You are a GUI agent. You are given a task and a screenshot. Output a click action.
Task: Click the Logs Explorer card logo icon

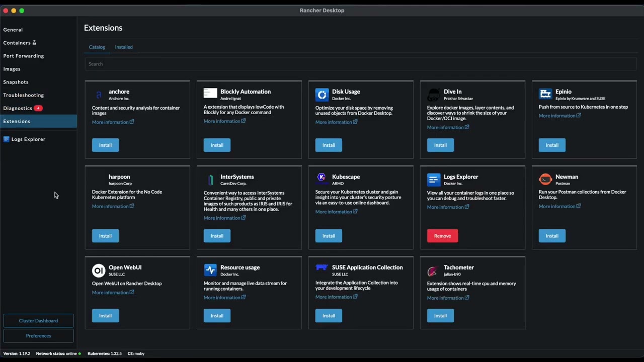[x=434, y=179]
